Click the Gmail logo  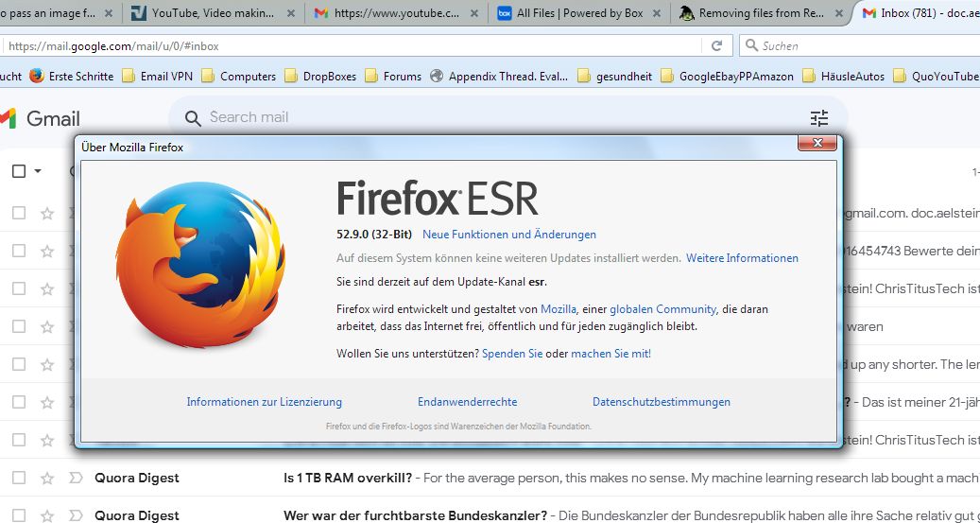(40, 118)
